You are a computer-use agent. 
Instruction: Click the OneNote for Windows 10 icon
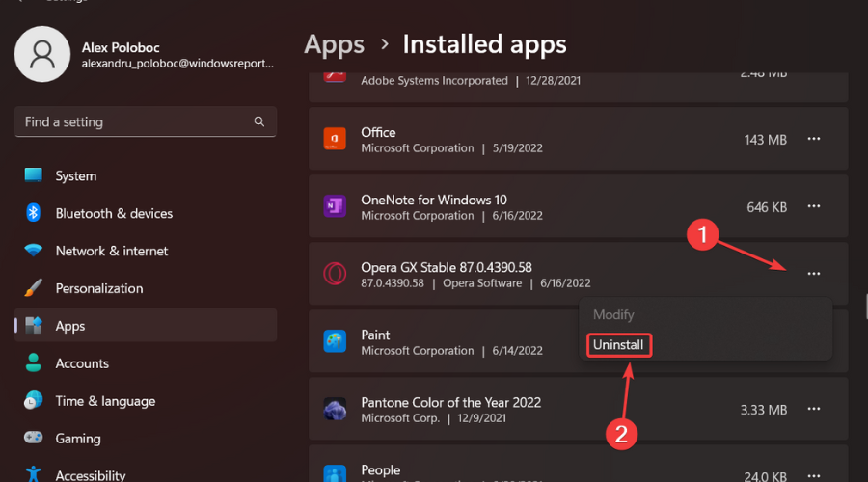click(x=334, y=206)
